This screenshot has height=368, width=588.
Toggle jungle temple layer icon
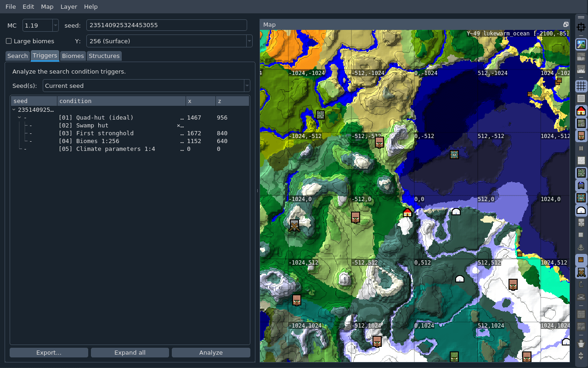tap(581, 173)
